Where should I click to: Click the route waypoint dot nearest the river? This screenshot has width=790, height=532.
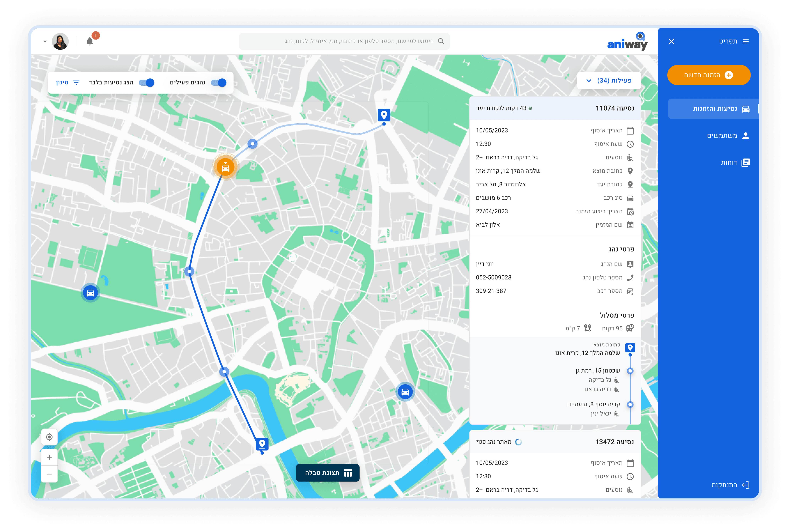pos(224,371)
